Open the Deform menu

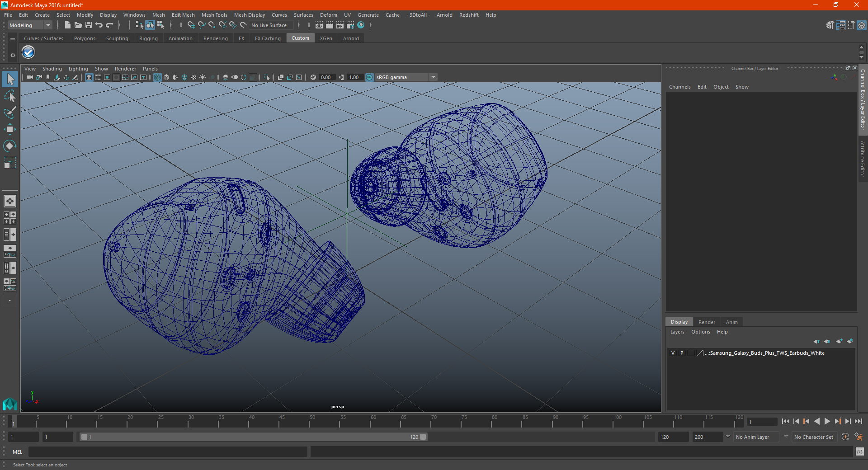pyautogui.click(x=329, y=15)
